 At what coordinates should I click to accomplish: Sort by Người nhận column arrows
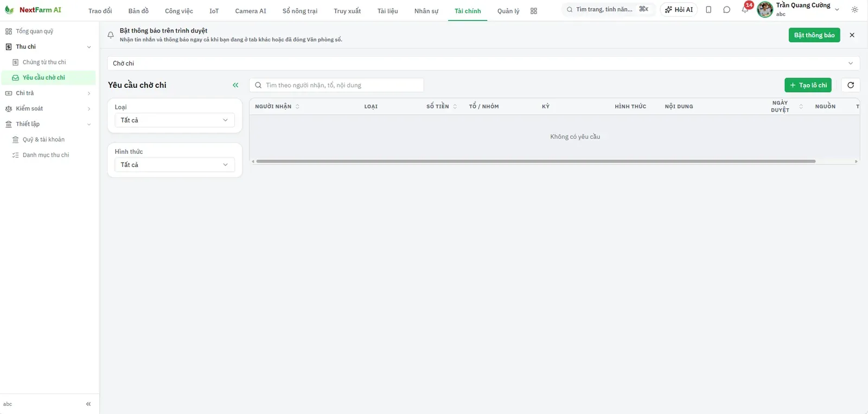click(297, 106)
